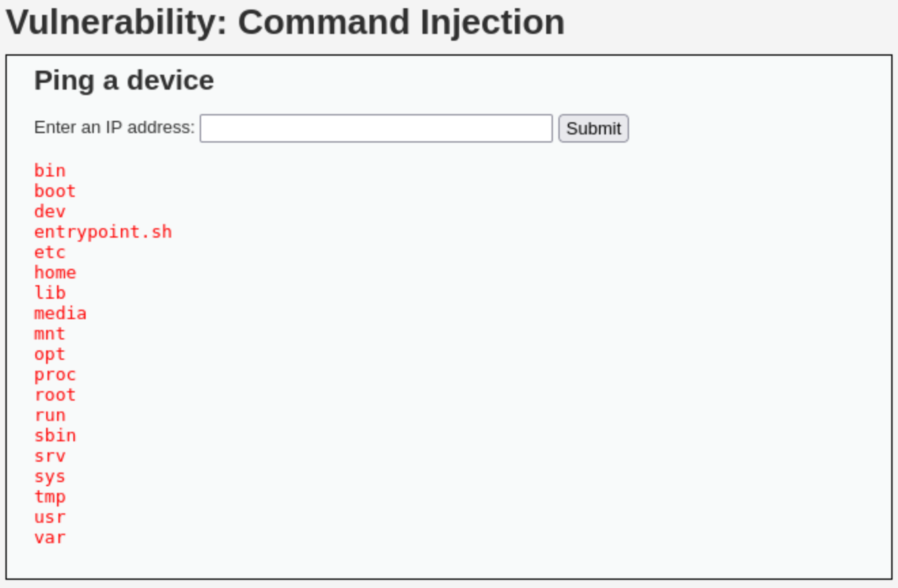
Task: Click the 'entrypoint.sh' output entry
Action: (x=103, y=232)
